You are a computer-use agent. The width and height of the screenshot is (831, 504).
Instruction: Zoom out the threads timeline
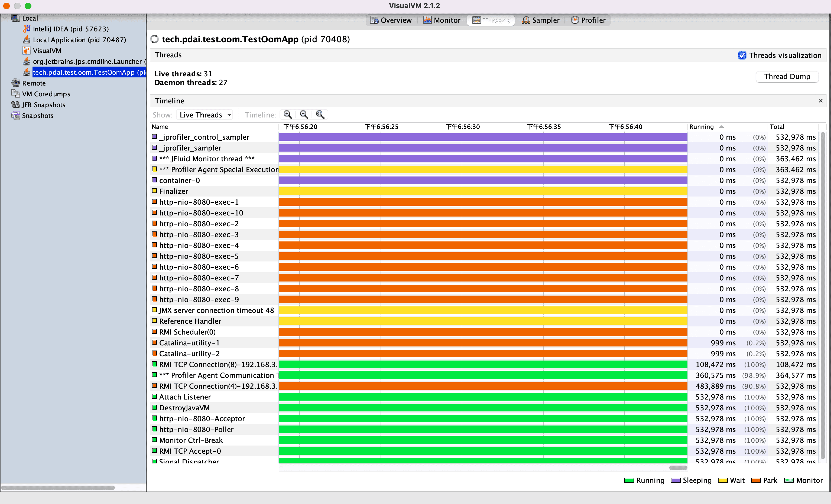(x=304, y=114)
